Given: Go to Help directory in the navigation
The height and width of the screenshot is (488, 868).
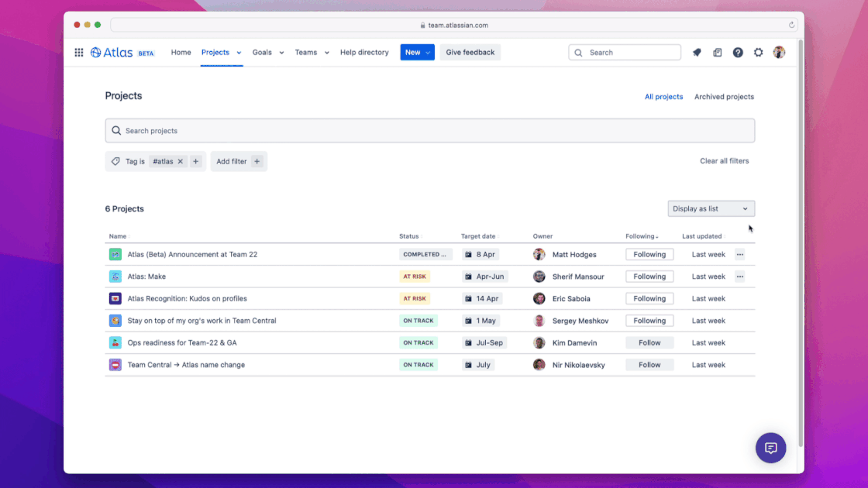Looking at the screenshot, I should [x=364, y=52].
